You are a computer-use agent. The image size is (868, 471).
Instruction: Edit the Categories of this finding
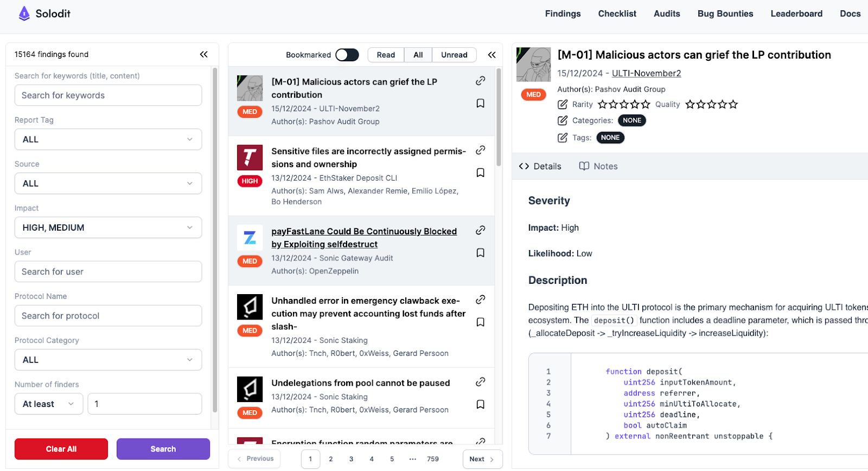point(563,120)
